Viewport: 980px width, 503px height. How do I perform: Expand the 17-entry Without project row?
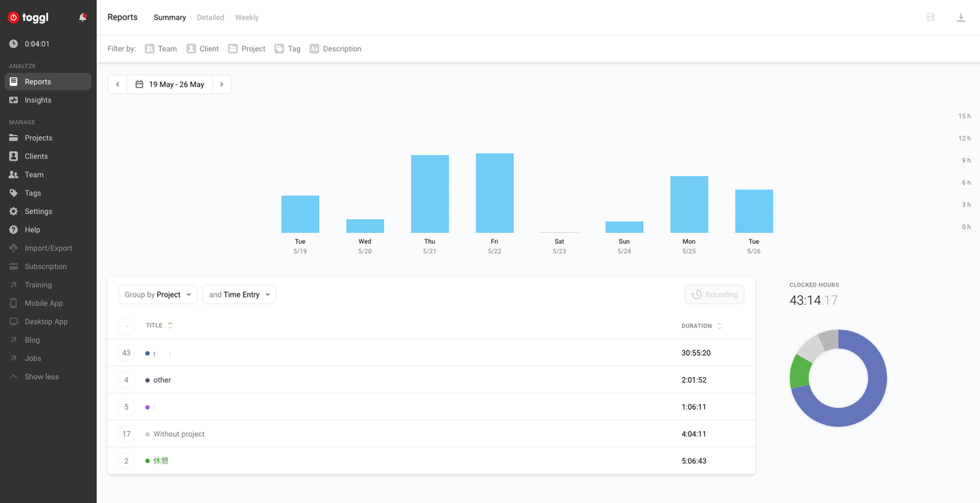point(126,434)
